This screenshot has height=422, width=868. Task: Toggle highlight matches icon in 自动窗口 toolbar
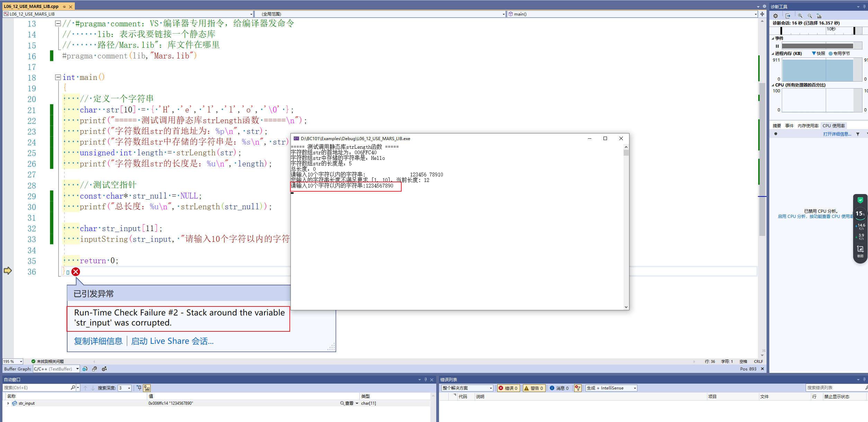coord(147,388)
